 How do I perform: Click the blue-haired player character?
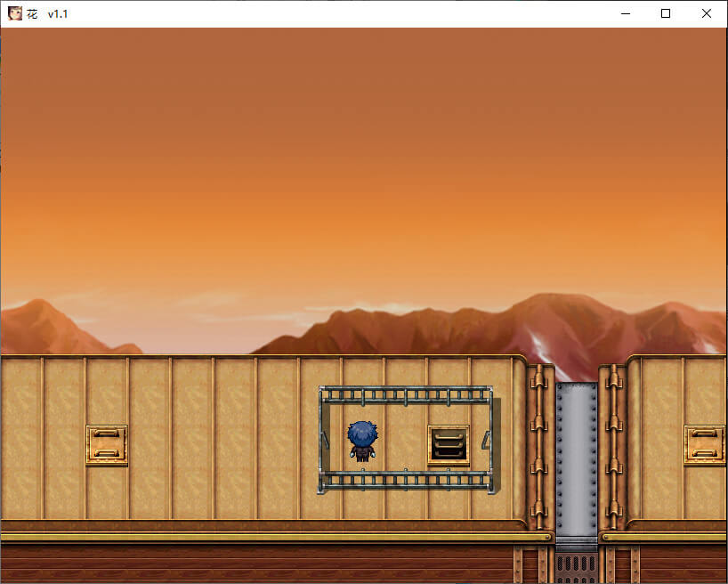point(362,441)
